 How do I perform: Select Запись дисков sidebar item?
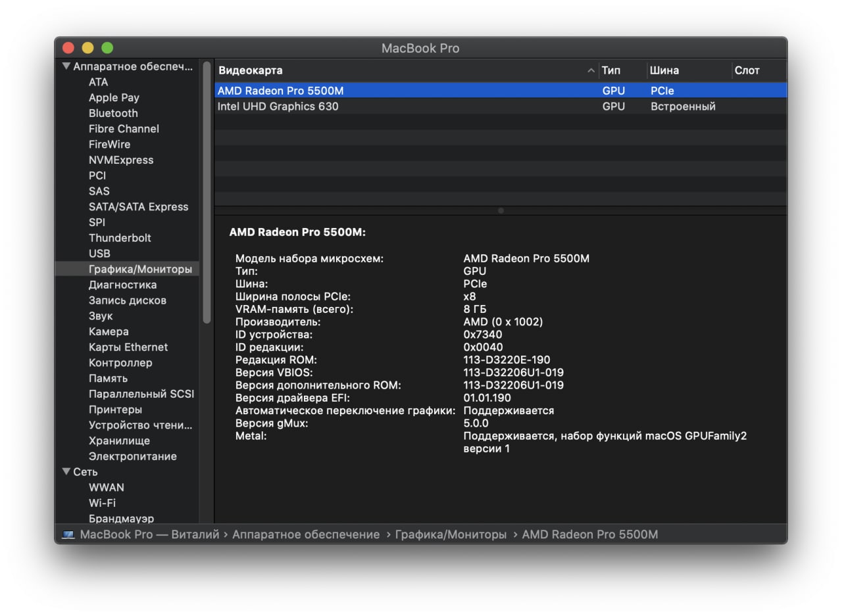(128, 300)
